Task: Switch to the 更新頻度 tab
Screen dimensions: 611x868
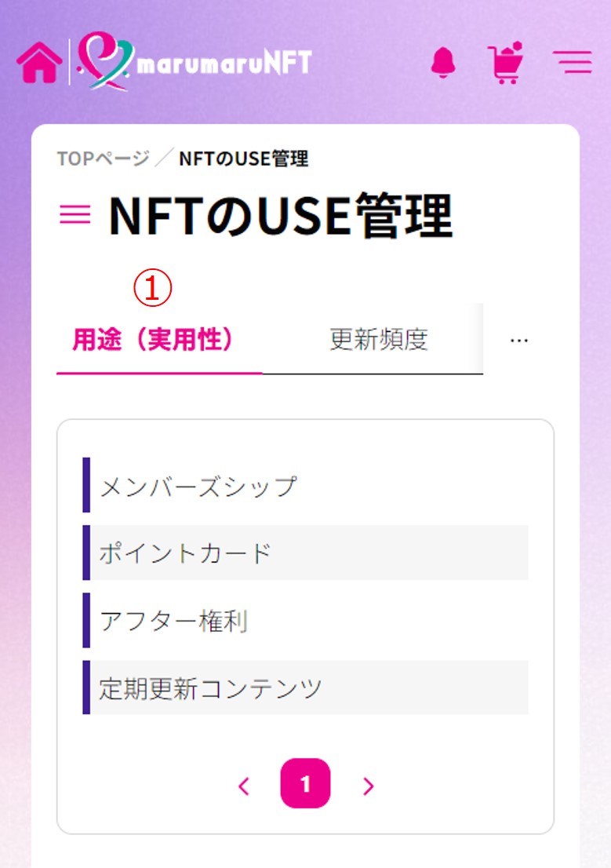Action: [379, 339]
